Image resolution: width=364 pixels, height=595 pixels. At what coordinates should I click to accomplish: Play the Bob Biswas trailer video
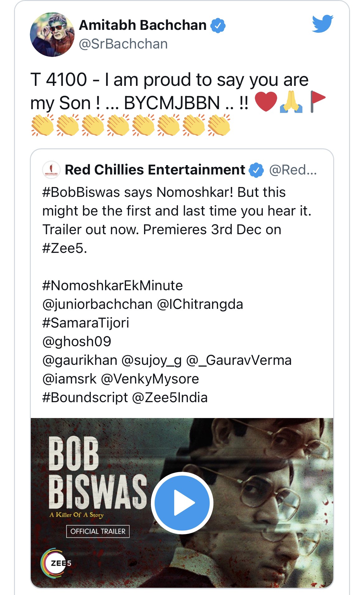182,503
